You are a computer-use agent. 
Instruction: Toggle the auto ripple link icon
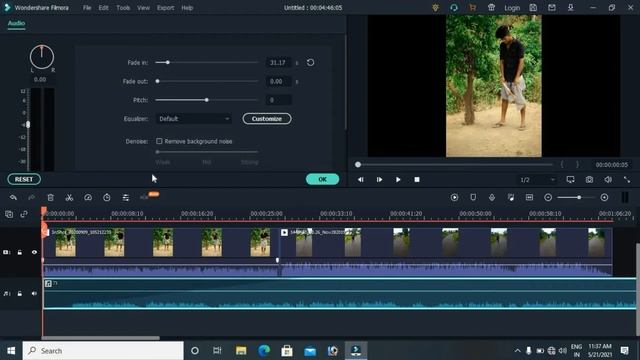coord(24,214)
